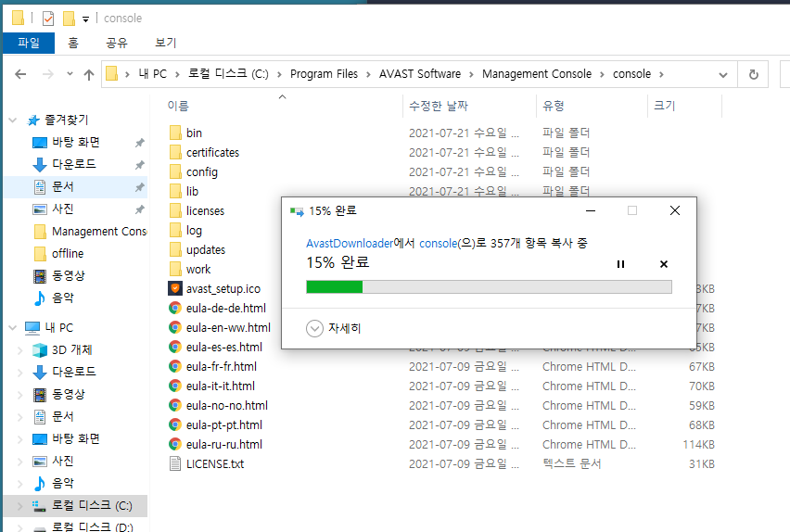Image resolution: width=790 pixels, height=532 pixels.
Task: Select eula-ru-ru.html file name
Action: click(x=224, y=444)
